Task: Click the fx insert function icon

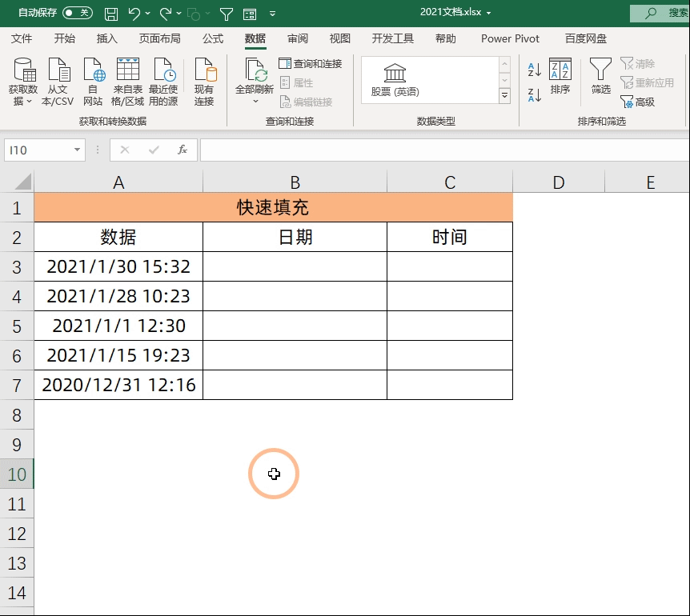Action: point(183,150)
